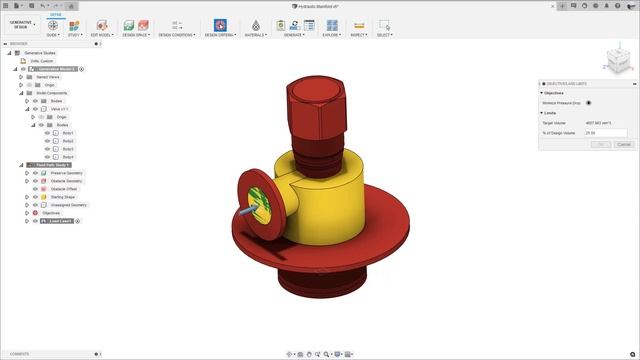Collapse the Model Components folder
Screen dimensions: 640x360
[21, 93]
